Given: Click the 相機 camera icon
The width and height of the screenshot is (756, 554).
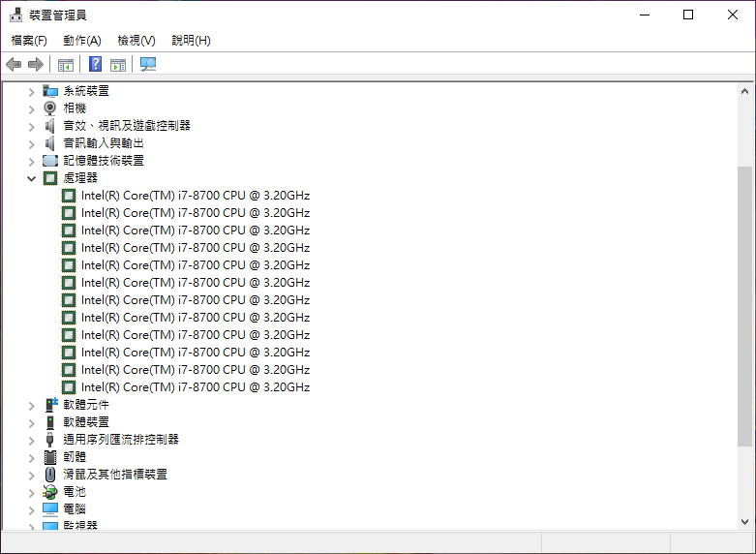Looking at the screenshot, I should point(49,108).
